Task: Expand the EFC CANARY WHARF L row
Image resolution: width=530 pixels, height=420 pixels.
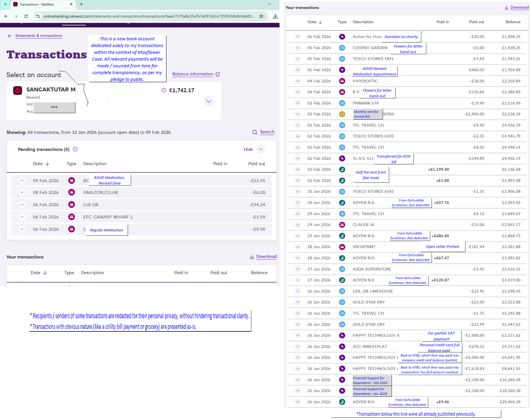Action: pyautogui.click(x=22, y=217)
